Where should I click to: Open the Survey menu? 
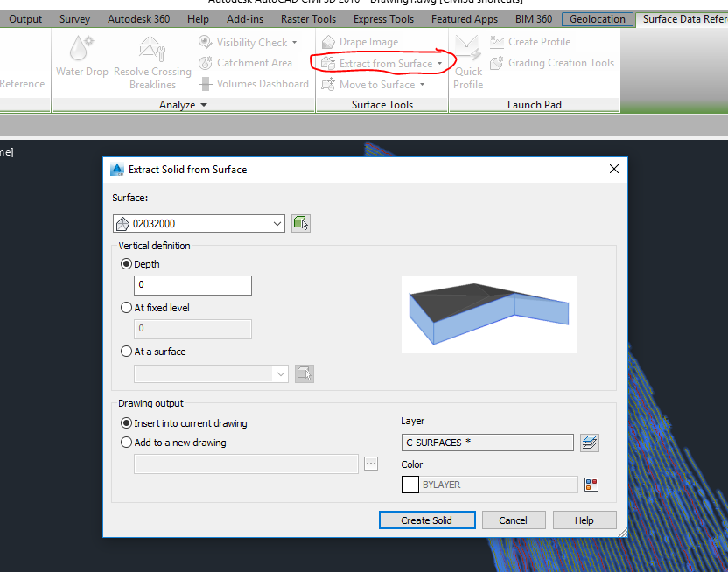click(x=74, y=18)
